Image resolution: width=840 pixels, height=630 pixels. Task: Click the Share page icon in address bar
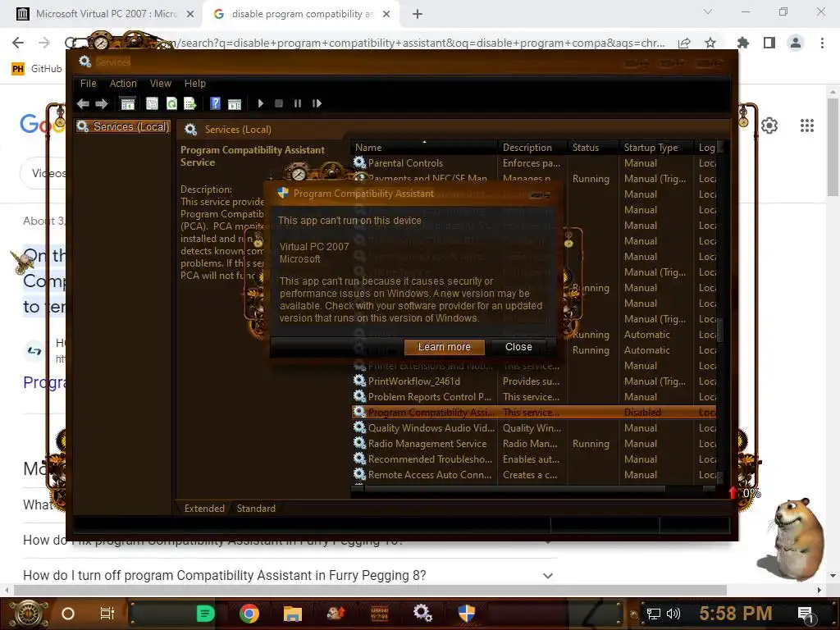pos(684,43)
